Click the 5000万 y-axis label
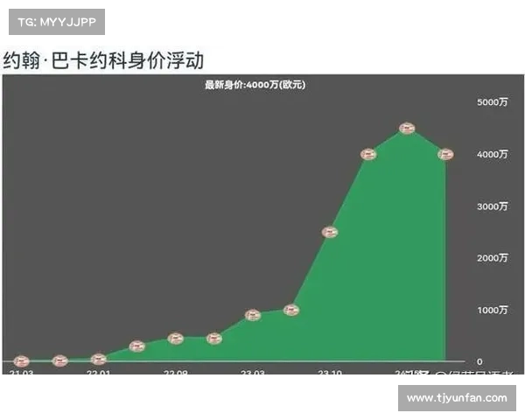Screen dimensions: 525x420 point(492,102)
